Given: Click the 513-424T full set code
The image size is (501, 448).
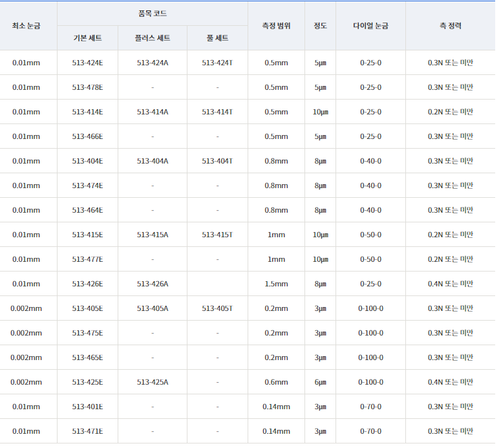Looking at the screenshot, I should pyautogui.click(x=217, y=63).
